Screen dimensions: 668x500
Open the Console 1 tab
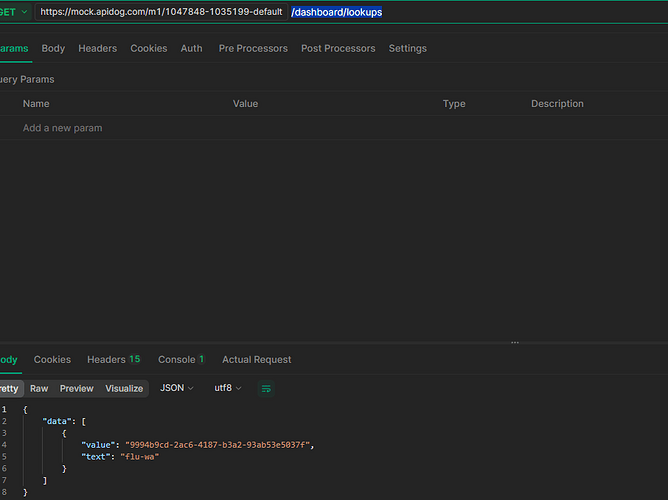point(181,360)
